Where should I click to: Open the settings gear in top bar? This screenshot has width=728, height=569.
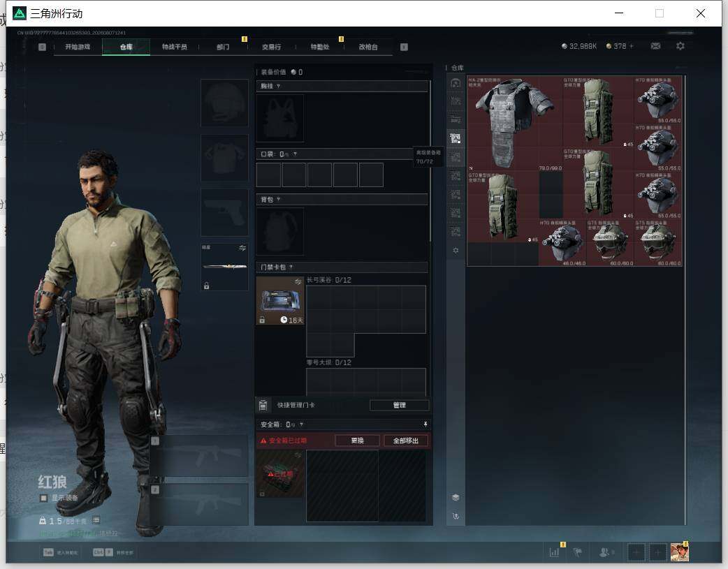coord(680,46)
